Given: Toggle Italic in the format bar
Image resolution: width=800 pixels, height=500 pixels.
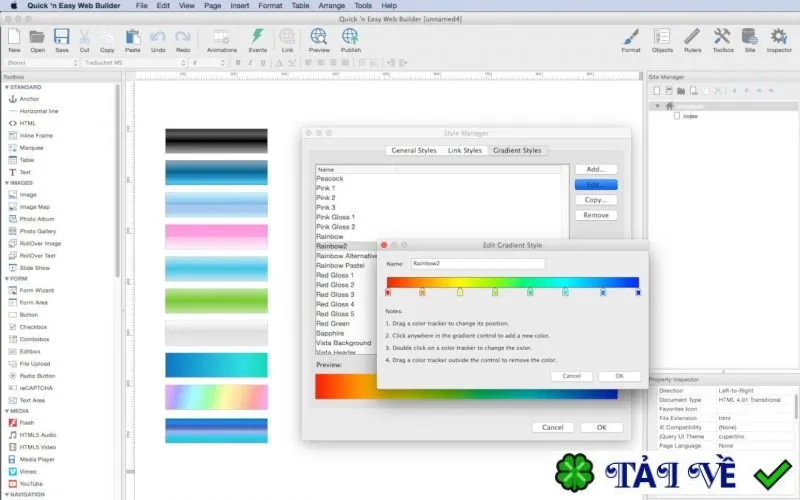Looking at the screenshot, I should click(x=250, y=63).
